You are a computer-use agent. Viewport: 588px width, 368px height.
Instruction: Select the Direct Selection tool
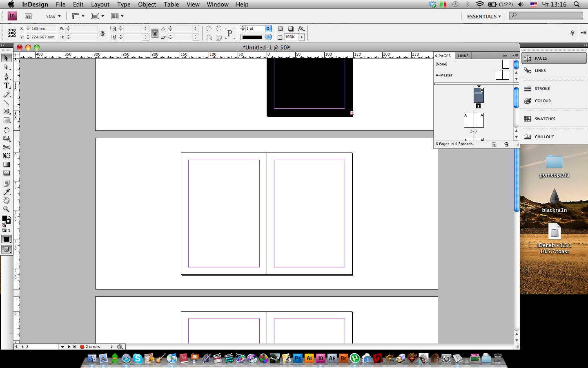click(x=6, y=67)
